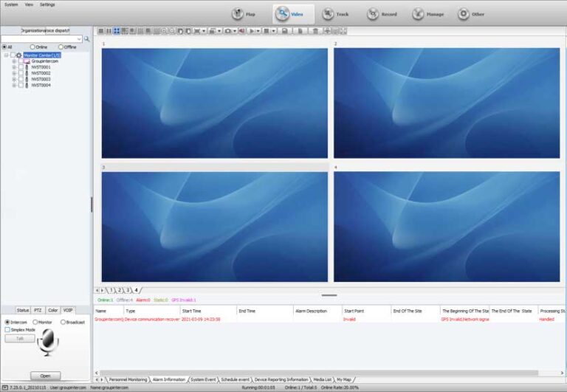Viewport: 567px width, 392px height.
Task: Switch to the Video module
Action: (293, 14)
